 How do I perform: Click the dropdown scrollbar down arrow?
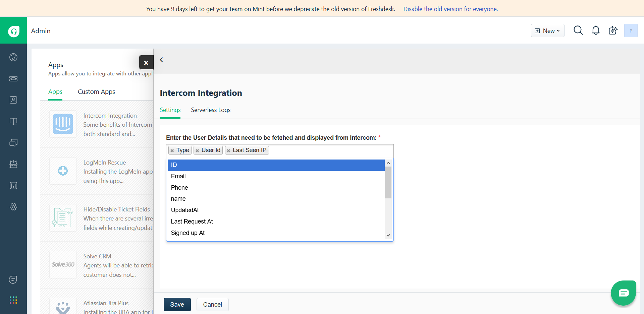[388, 235]
